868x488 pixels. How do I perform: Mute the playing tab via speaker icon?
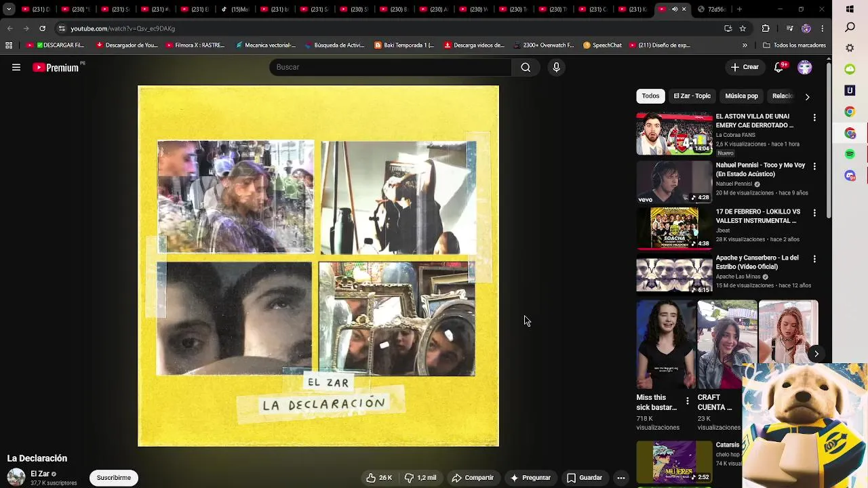(675, 9)
